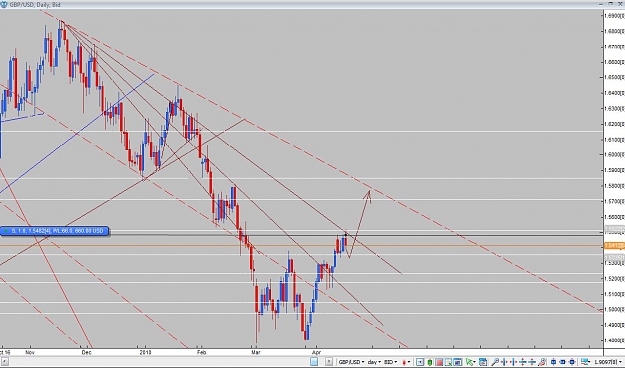This screenshot has width=625, height=368.
Task: Click the 1.9097 value in toolbar
Action: (606, 362)
